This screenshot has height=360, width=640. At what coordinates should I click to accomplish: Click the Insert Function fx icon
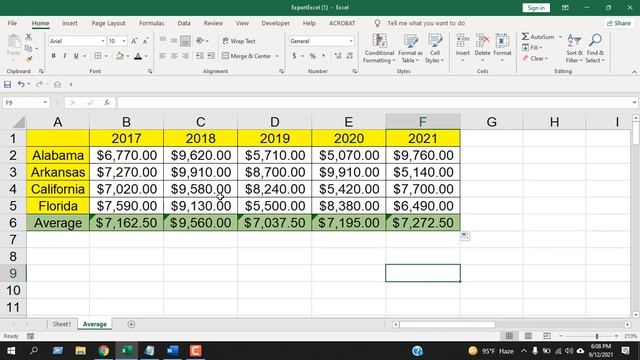point(107,103)
